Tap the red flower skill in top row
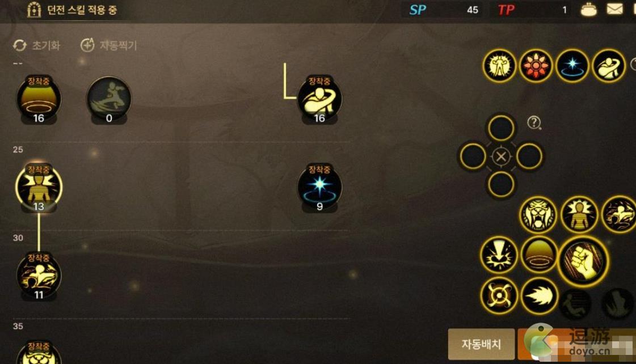The height and width of the screenshot is (364, 636). [x=536, y=65]
